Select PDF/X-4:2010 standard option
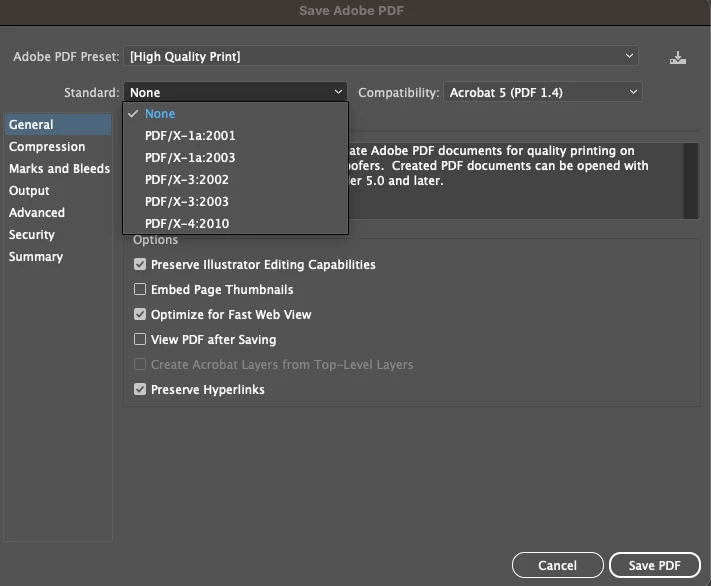The width and height of the screenshot is (711, 586). click(235, 223)
